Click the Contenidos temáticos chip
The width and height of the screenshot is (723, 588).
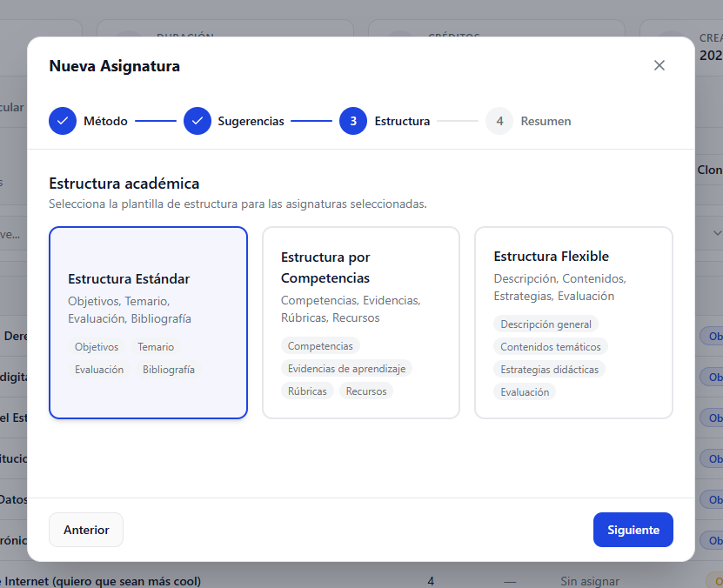pos(550,347)
